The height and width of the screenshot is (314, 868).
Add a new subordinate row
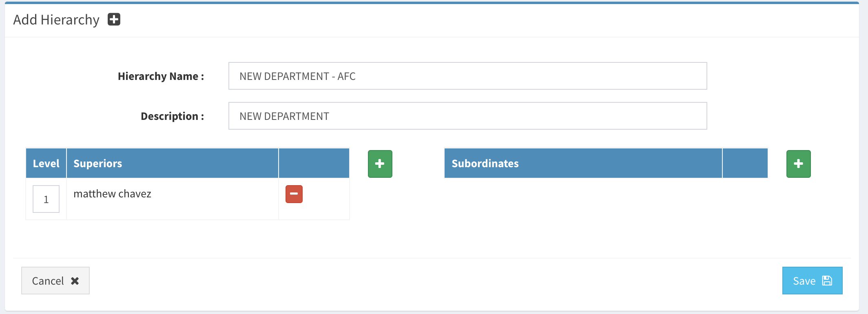(x=798, y=164)
